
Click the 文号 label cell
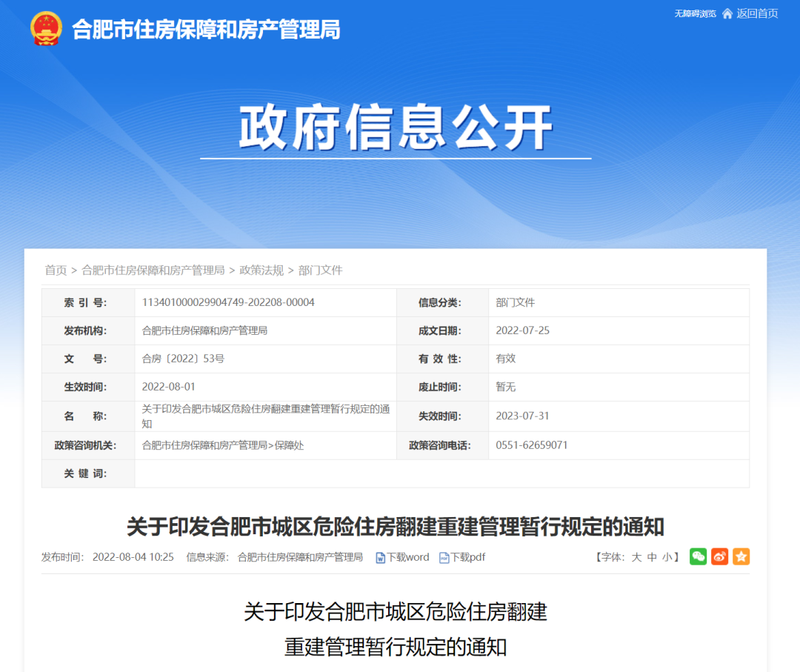(88, 359)
